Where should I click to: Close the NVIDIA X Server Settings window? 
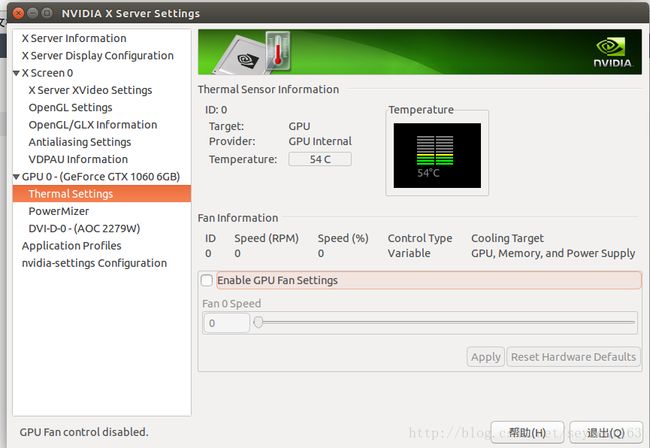(18, 13)
